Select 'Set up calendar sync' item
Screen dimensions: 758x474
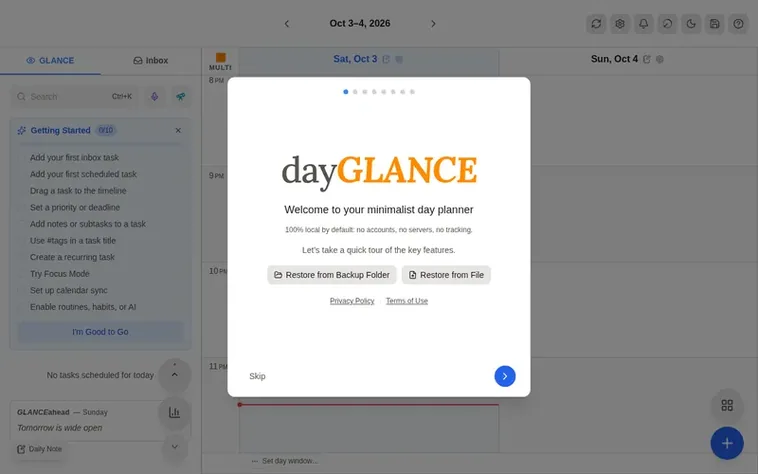tap(69, 290)
